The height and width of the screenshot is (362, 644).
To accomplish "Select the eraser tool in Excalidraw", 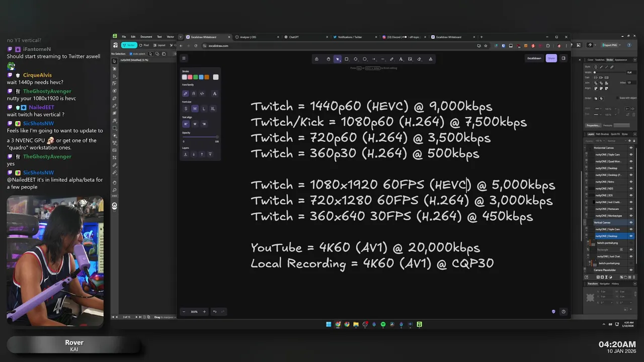I will click(x=419, y=59).
